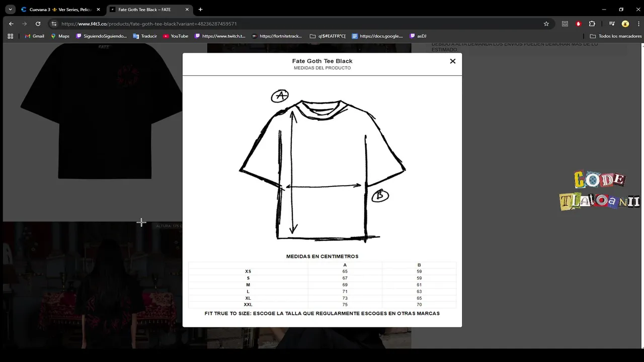Go back to the previous page
The height and width of the screenshot is (362, 644).
pos(11,24)
